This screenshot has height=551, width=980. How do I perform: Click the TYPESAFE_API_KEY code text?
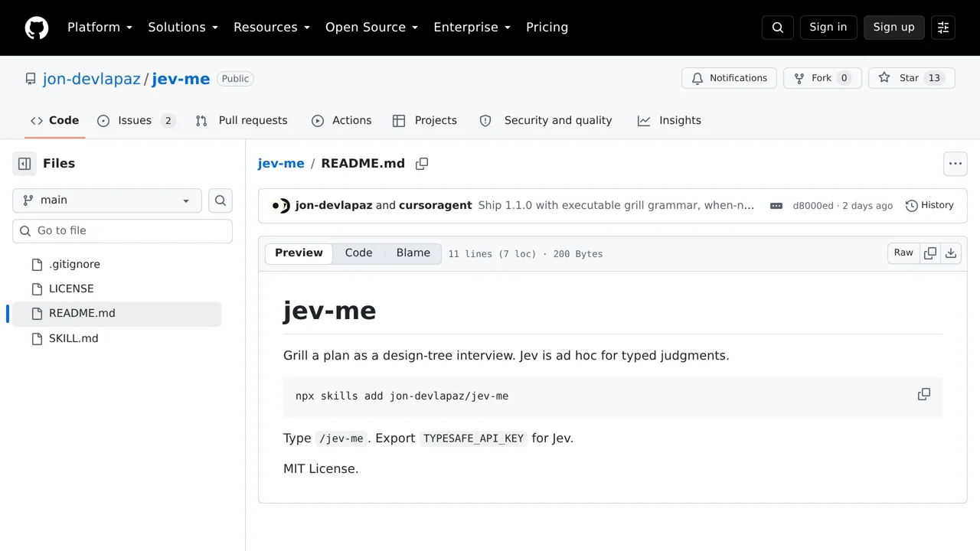[473, 439]
